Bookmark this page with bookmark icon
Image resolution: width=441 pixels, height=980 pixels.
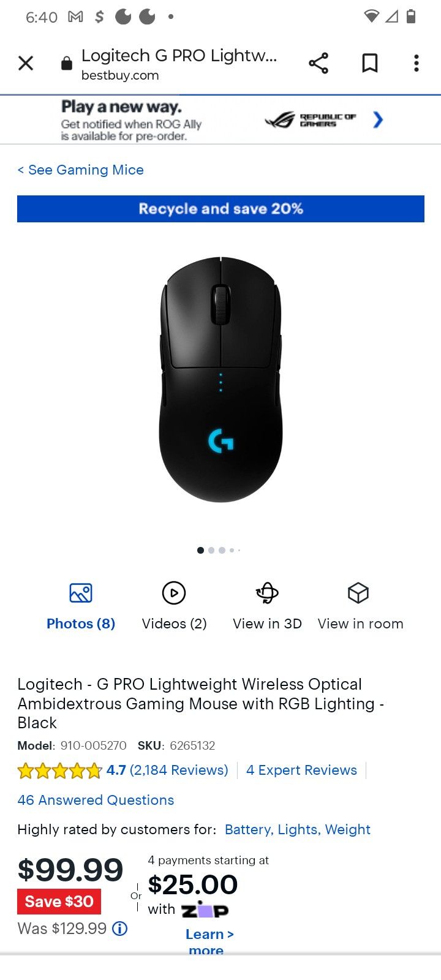point(369,63)
